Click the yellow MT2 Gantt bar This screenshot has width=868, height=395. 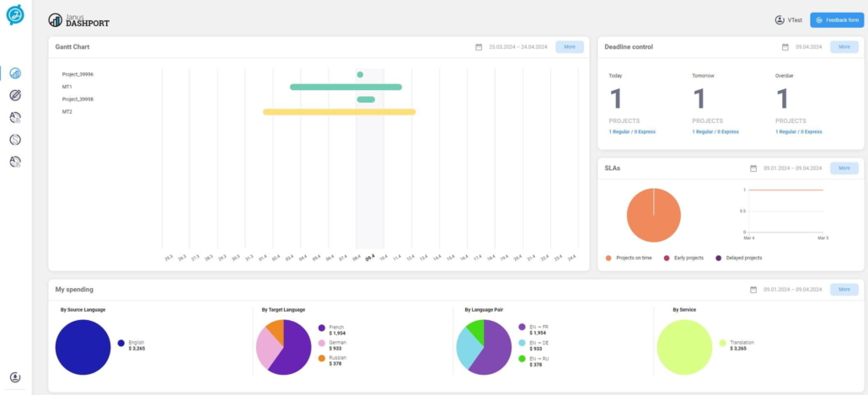tap(339, 111)
